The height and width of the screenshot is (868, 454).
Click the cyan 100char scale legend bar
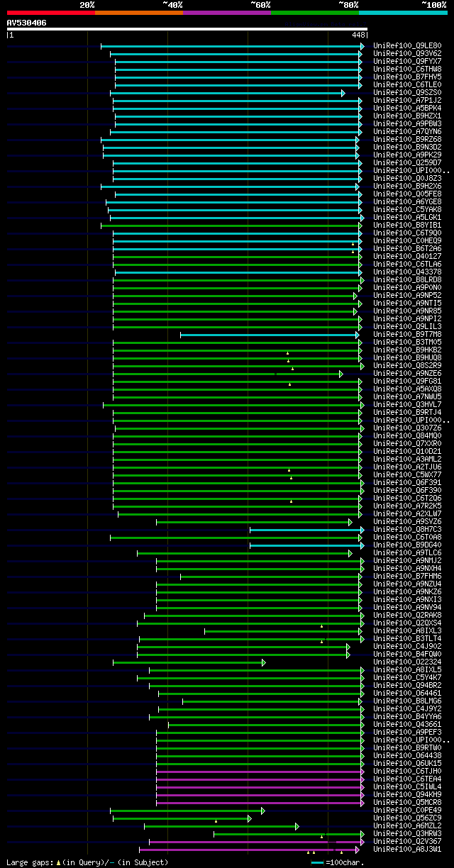point(317,862)
